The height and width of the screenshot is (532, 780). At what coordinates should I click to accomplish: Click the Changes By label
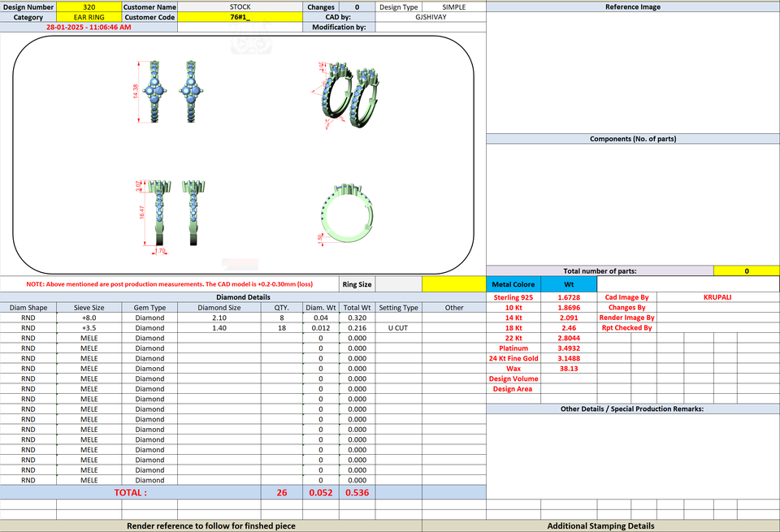pyautogui.click(x=626, y=308)
